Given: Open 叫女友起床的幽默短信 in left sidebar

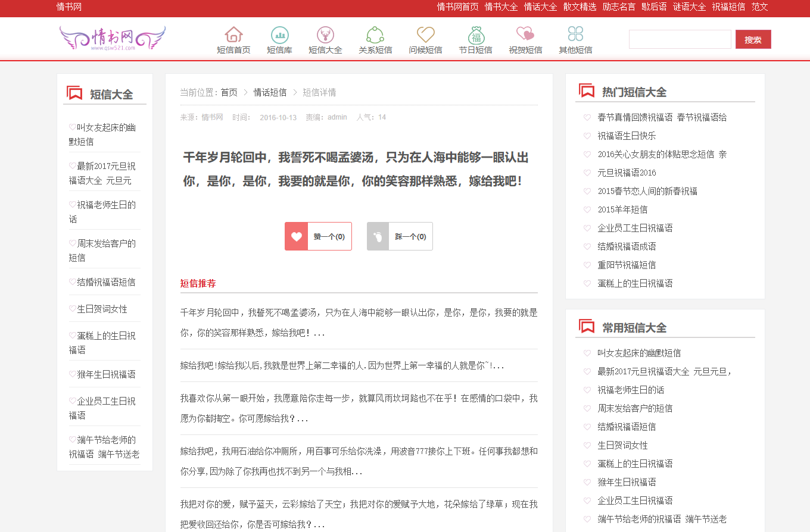Looking at the screenshot, I should (102, 134).
